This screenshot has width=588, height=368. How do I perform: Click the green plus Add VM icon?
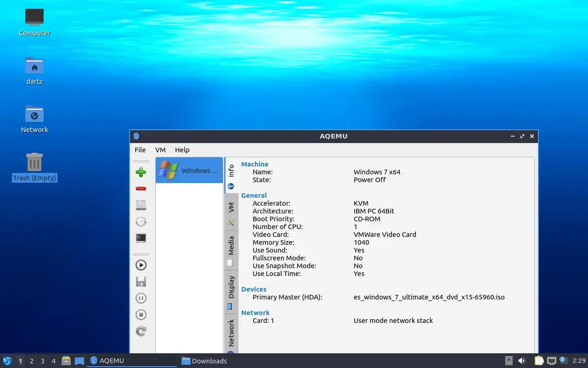tap(141, 172)
